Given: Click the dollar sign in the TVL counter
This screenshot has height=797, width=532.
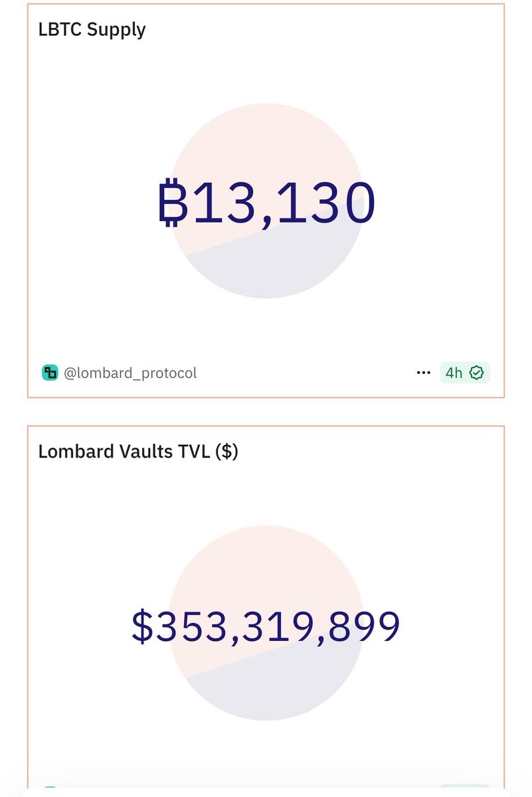Looking at the screenshot, I should pyautogui.click(x=142, y=626).
